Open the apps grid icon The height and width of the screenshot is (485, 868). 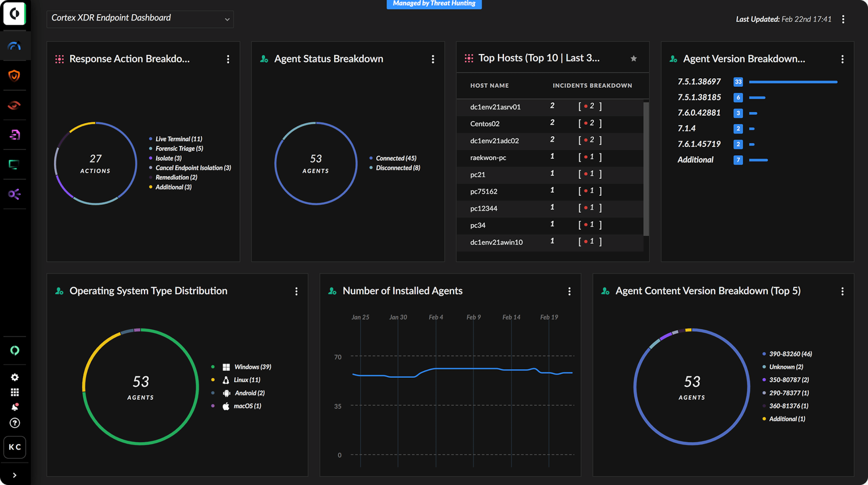15,392
